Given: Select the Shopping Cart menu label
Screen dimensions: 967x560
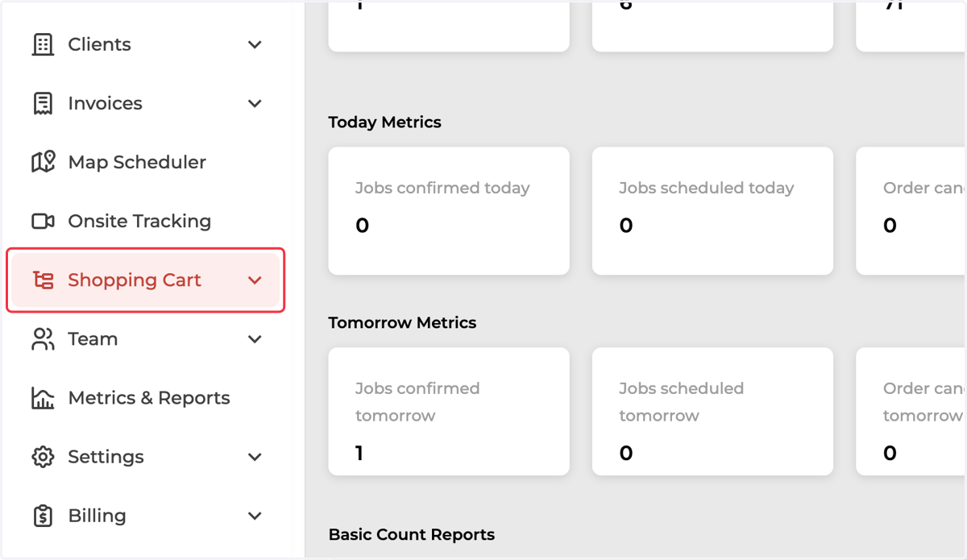Looking at the screenshot, I should click(x=135, y=280).
